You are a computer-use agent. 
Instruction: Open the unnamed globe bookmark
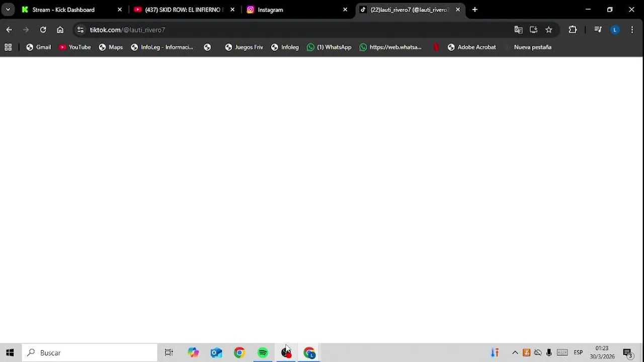207,47
